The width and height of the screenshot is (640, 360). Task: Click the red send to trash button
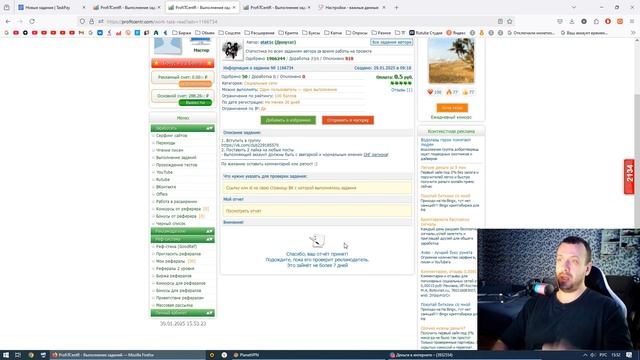coord(348,120)
